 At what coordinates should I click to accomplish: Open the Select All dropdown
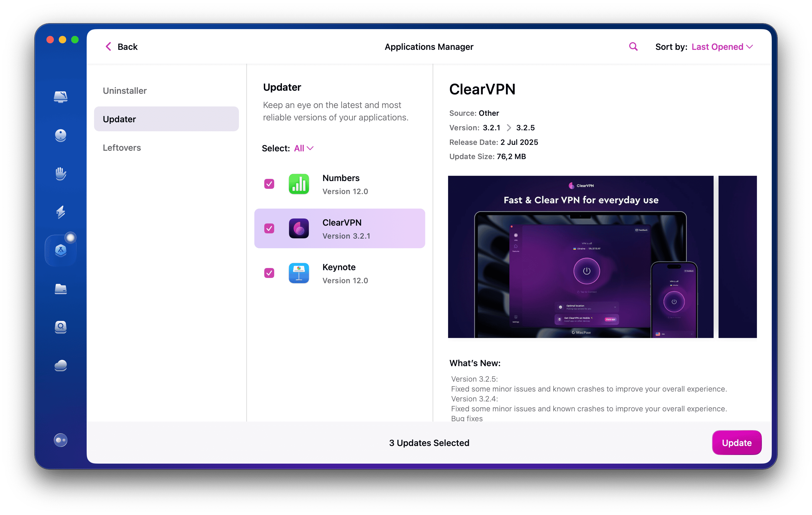pos(303,148)
